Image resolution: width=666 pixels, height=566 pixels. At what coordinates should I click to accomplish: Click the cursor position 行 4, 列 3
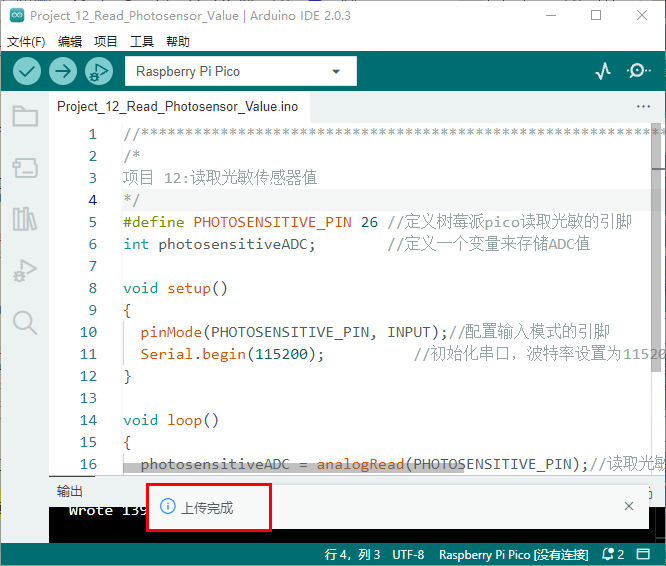click(x=353, y=555)
